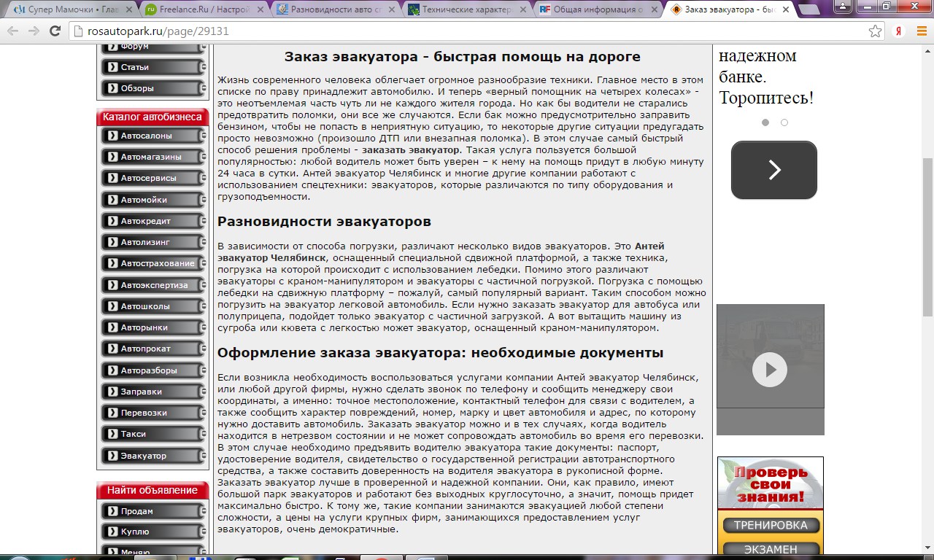Open the Автострахование catalog link

[153, 263]
